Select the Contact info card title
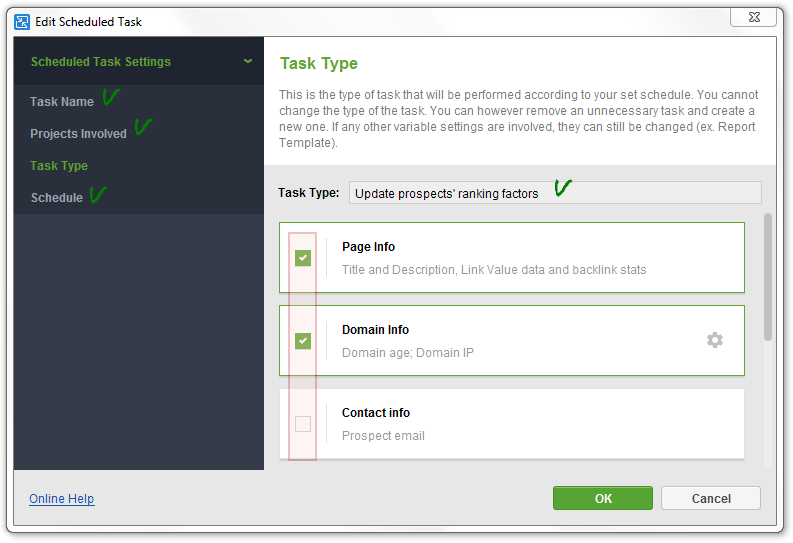The image size is (793, 543). tap(376, 413)
